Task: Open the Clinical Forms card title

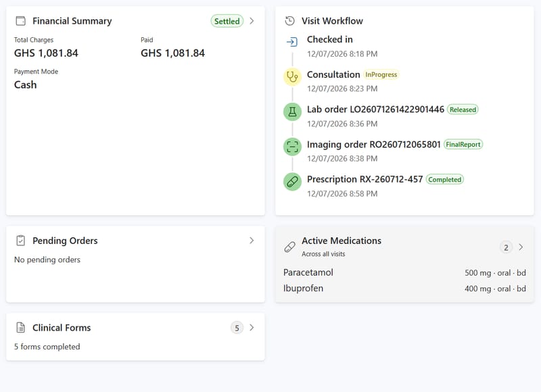Action: (x=62, y=328)
